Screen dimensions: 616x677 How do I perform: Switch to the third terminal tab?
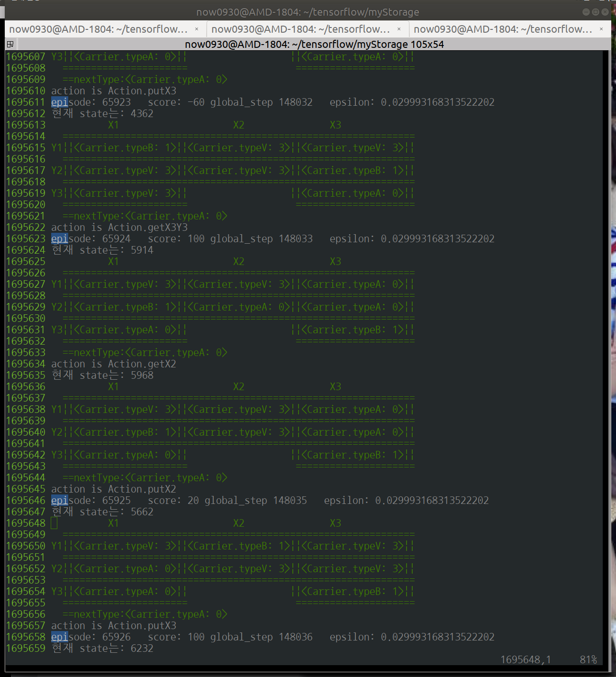coord(503,29)
